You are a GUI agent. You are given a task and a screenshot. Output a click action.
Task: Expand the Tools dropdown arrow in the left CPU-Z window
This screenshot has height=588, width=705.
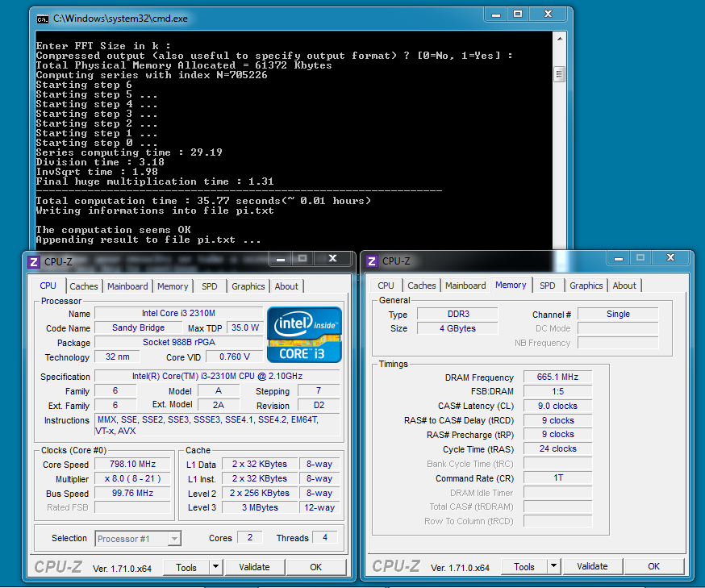click(216, 567)
